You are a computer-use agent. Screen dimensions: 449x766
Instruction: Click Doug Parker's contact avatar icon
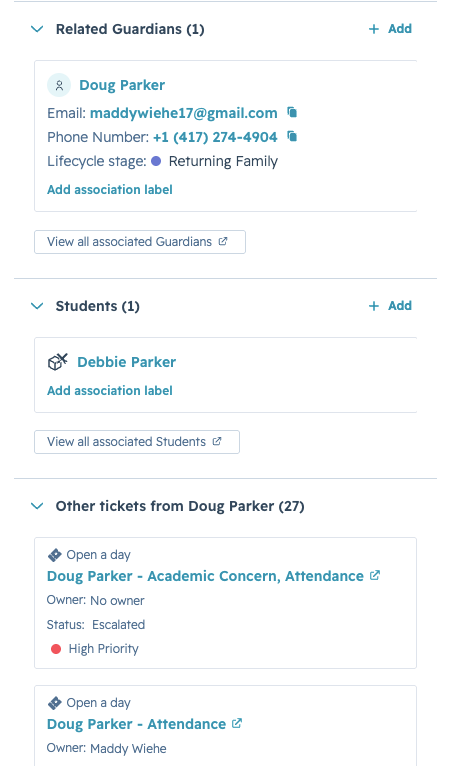(59, 85)
